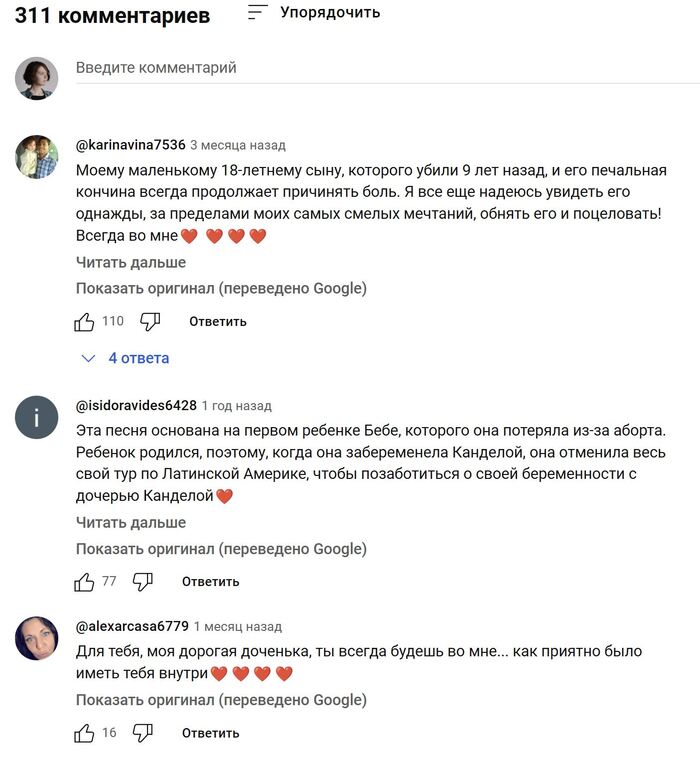Open the Упорядочить sort menu
700x757 pixels.
click(x=314, y=13)
